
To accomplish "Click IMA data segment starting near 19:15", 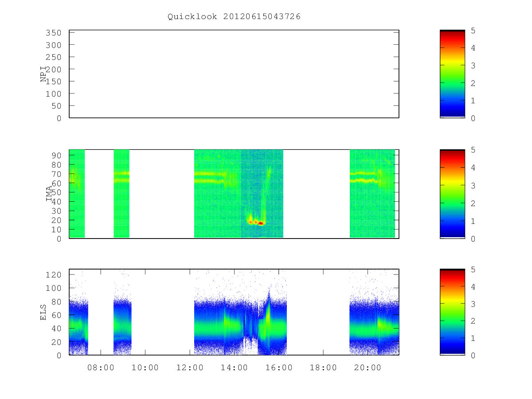I will point(372,194).
